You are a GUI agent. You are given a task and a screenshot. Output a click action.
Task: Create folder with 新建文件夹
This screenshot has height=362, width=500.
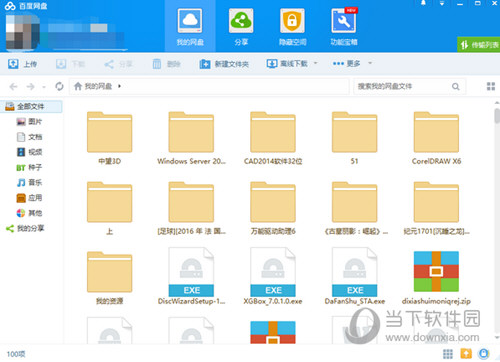pos(224,64)
